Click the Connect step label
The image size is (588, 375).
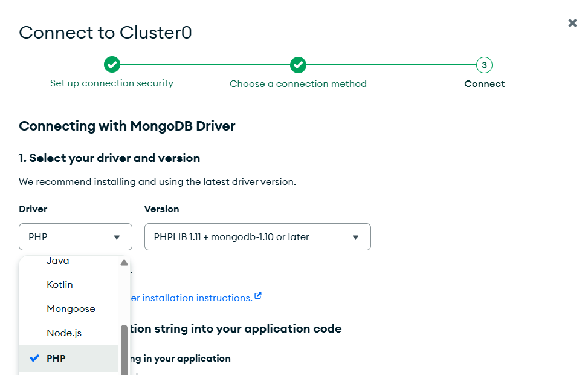point(485,83)
